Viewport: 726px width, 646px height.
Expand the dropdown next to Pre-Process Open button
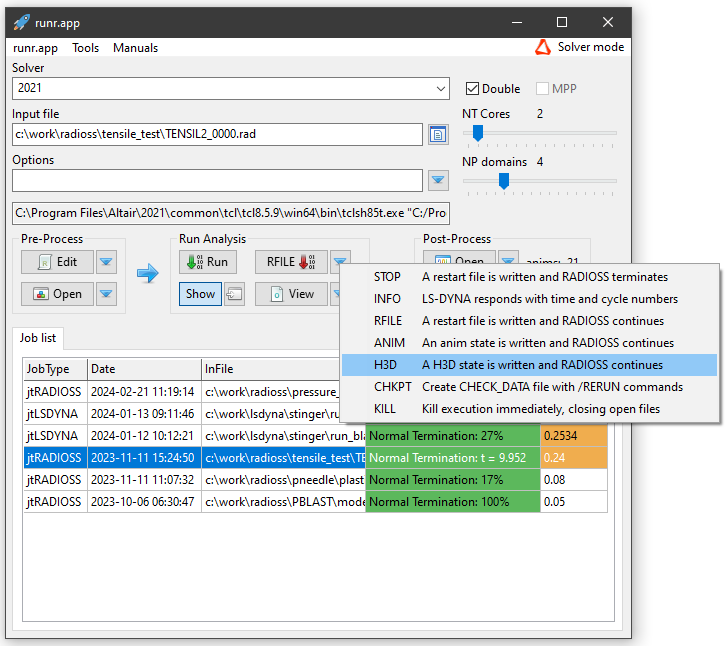pos(106,294)
